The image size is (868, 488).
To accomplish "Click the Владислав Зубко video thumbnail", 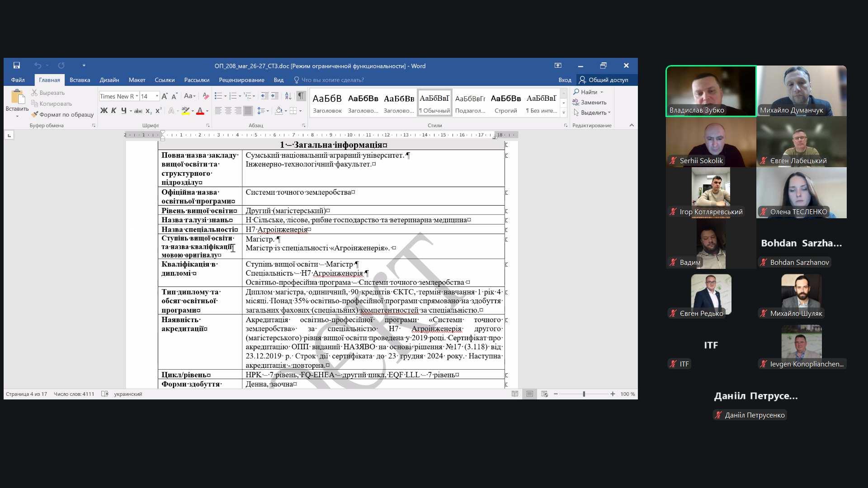I will (711, 91).
